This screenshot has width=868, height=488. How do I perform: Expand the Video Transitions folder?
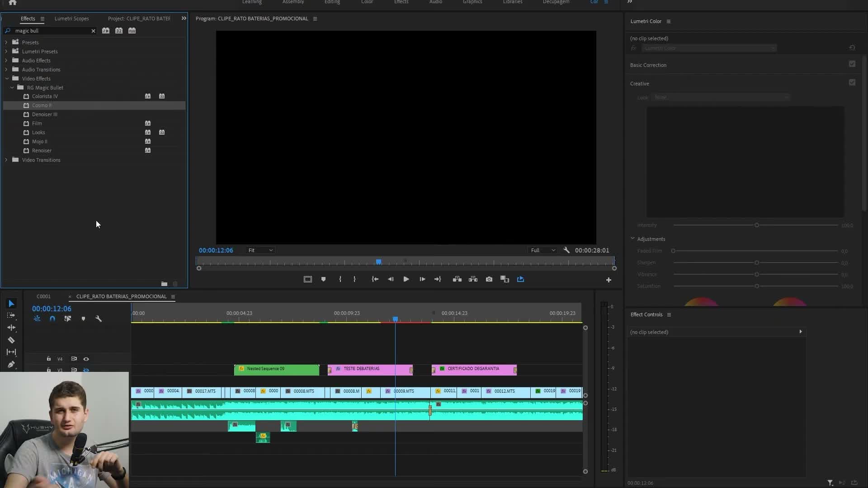[6, 160]
